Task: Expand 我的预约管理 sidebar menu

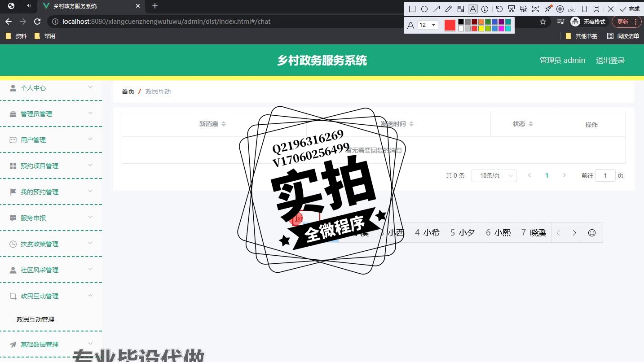Action: (51, 192)
